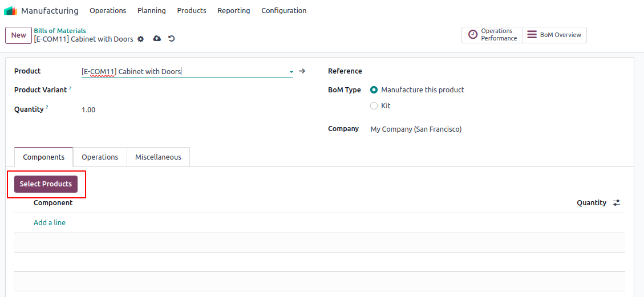Open the Reporting menu

(233, 11)
